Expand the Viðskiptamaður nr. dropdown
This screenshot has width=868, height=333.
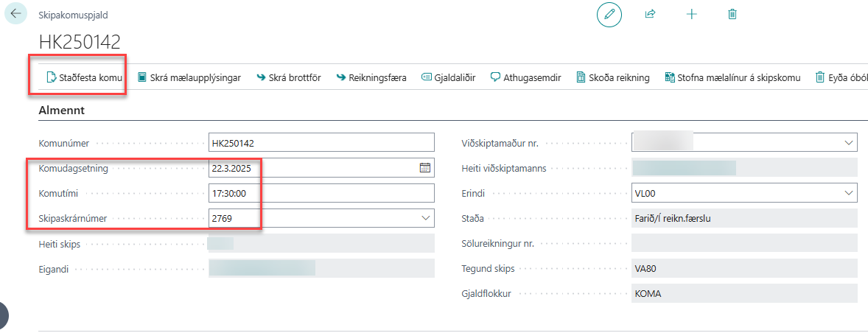click(847, 143)
